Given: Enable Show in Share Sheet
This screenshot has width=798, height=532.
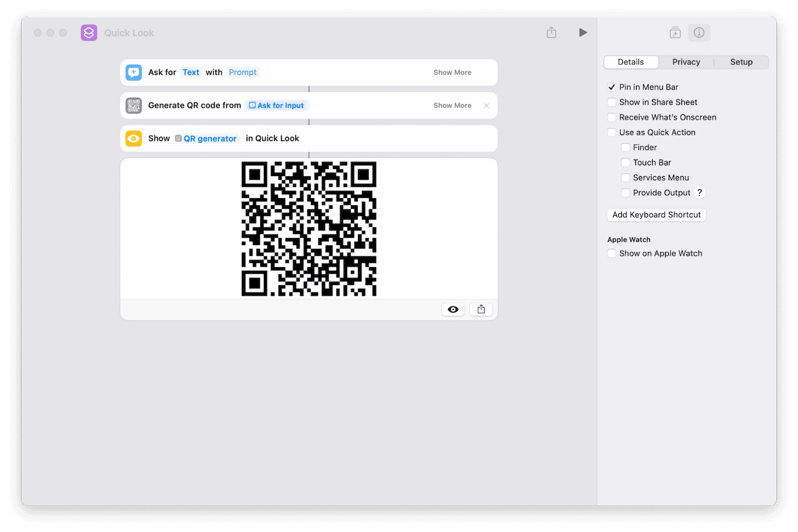Looking at the screenshot, I should (x=612, y=102).
